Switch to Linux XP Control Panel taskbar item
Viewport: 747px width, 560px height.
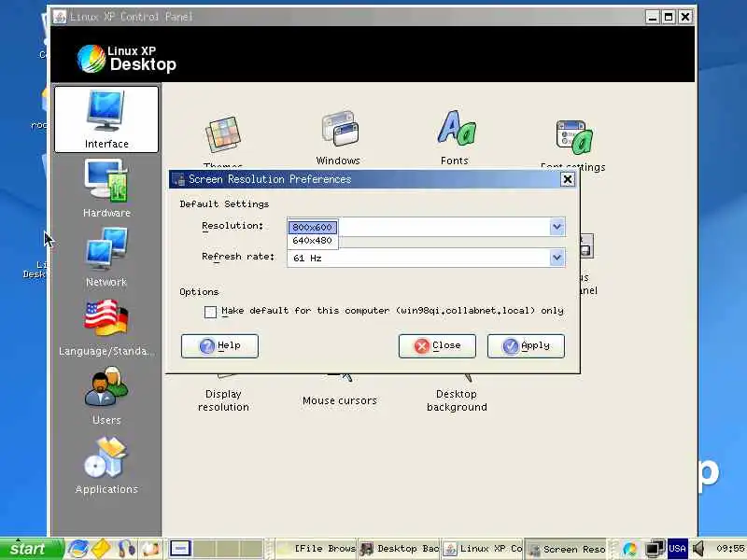483,549
